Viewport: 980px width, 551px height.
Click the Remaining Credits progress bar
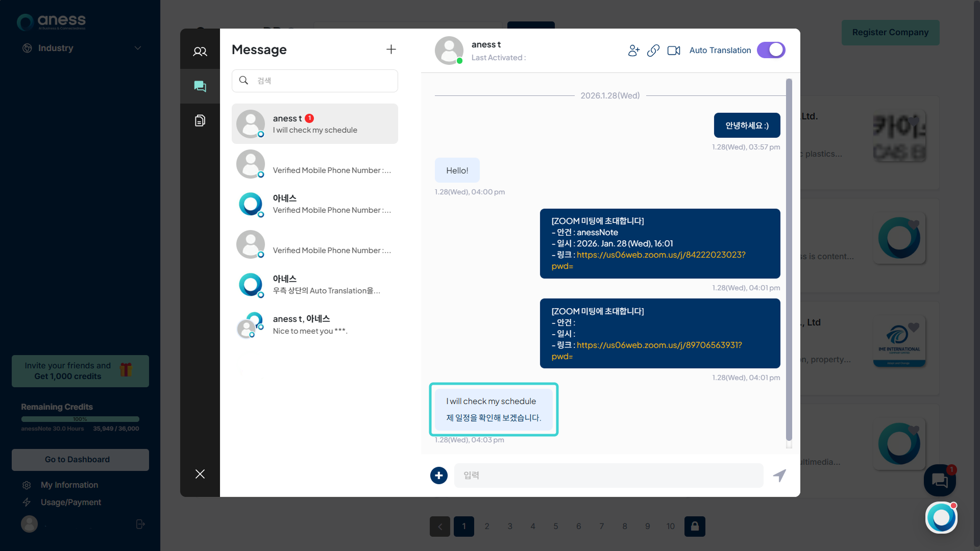(80, 419)
